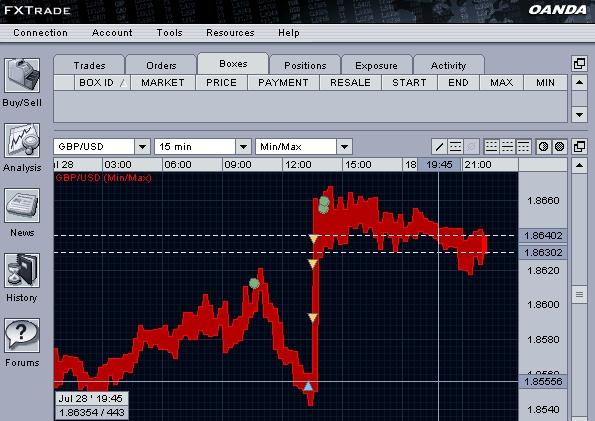Sort by the START column header

pyautogui.click(x=409, y=83)
